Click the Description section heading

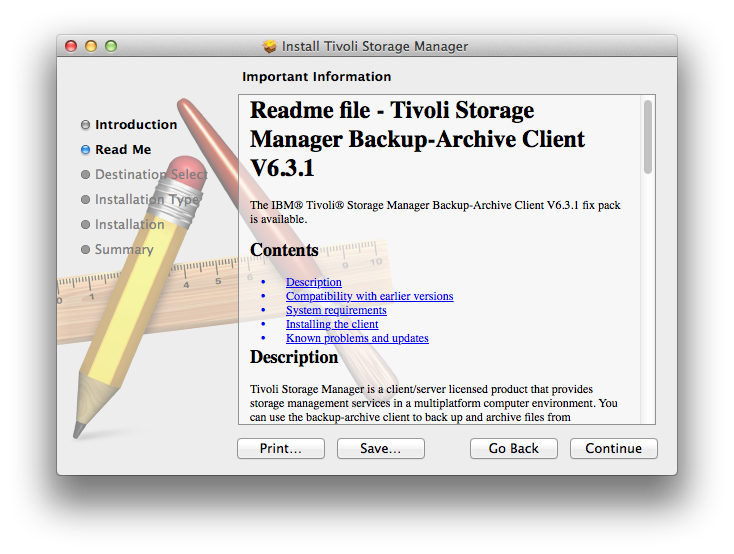pos(294,357)
